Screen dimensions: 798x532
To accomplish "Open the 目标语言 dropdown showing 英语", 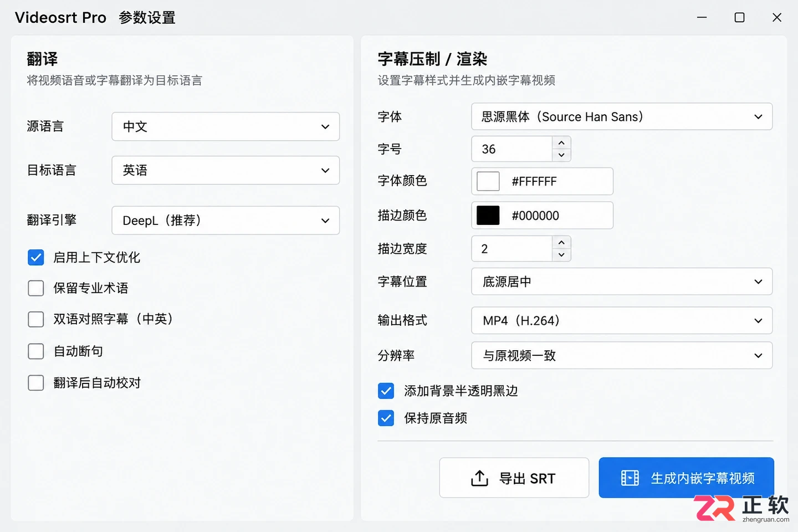I will [226, 170].
